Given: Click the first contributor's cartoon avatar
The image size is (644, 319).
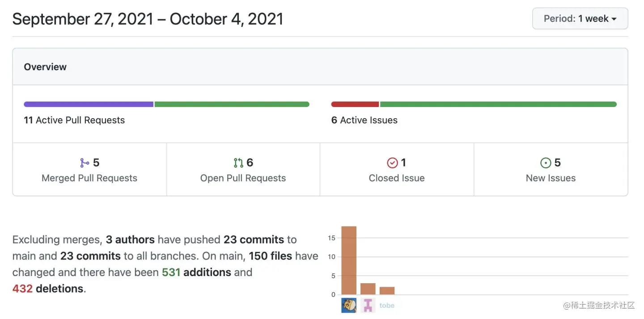Looking at the screenshot, I should 349,306.
